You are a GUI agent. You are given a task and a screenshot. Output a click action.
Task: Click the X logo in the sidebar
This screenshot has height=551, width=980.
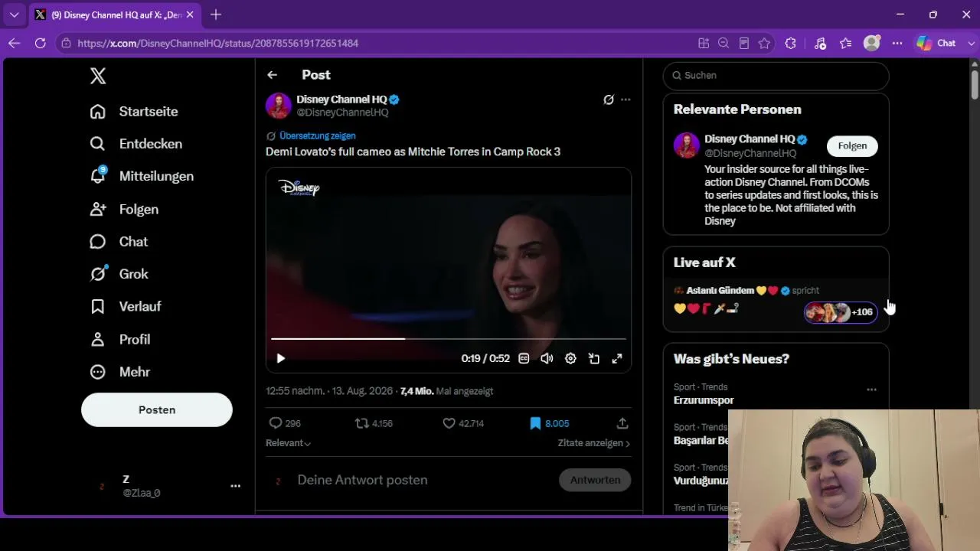click(x=98, y=76)
